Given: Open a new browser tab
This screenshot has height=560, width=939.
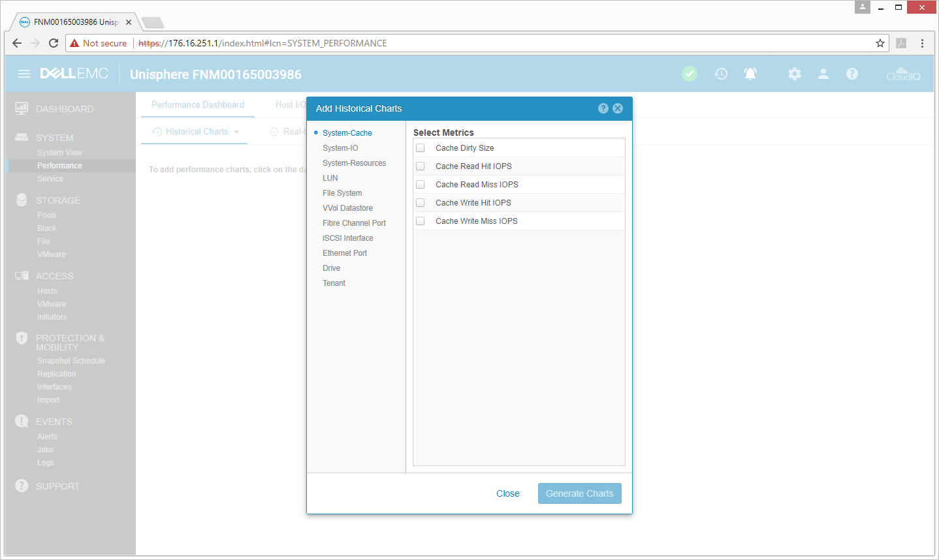Looking at the screenshot, I should pos(152,23).
